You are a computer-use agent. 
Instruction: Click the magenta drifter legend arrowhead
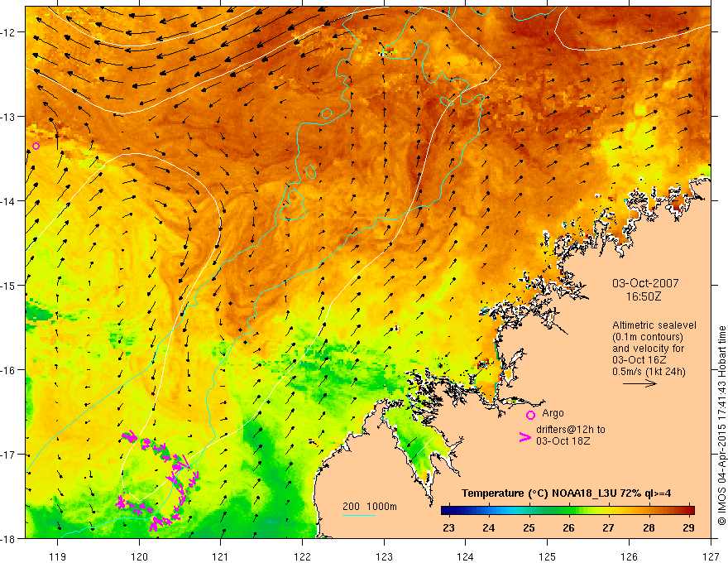tap(524, 437)
